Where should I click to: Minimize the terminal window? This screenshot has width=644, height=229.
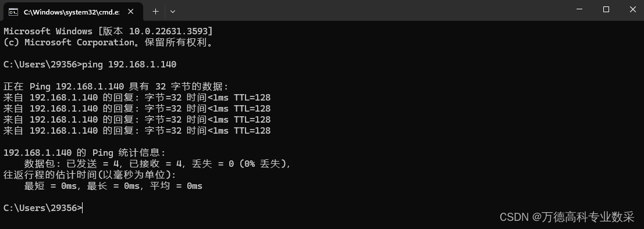579,10
